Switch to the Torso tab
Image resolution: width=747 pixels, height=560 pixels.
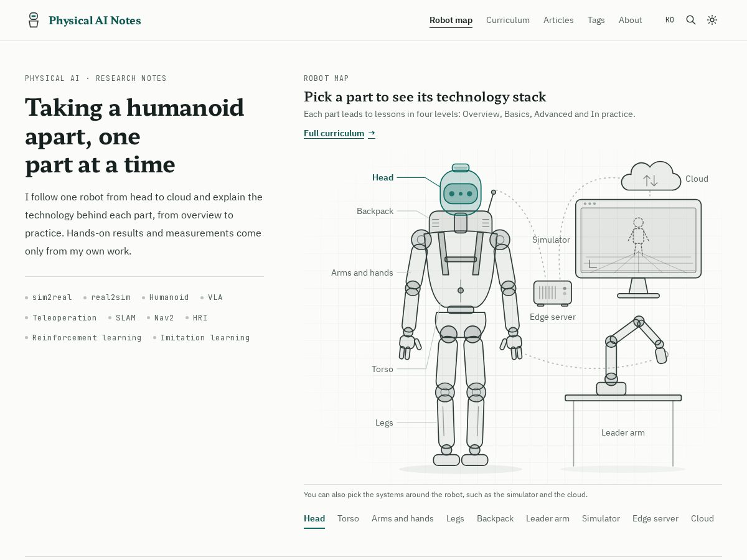(x=348, y=518)
